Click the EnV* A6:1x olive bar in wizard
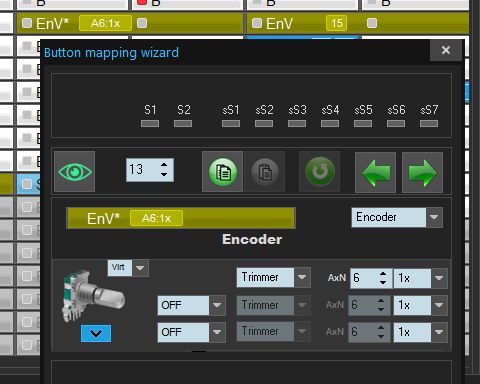This screenshot has height=384, width=480. click(x=181, y=218)
